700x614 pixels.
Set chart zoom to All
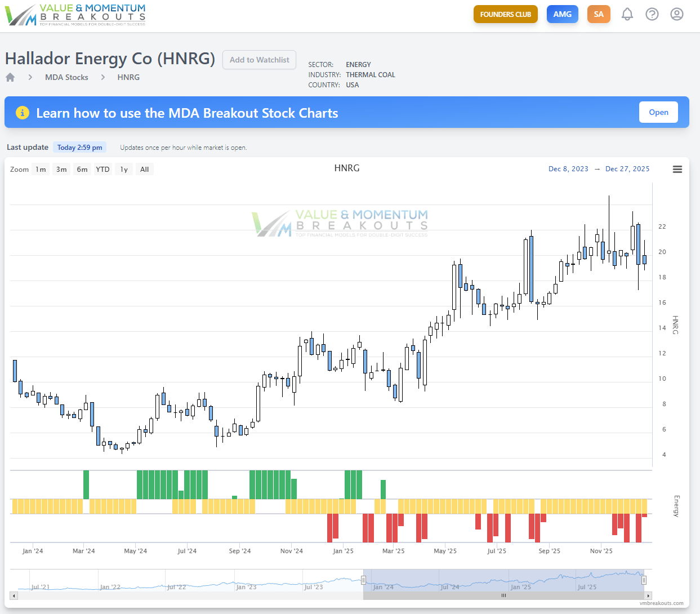[145, 169]
